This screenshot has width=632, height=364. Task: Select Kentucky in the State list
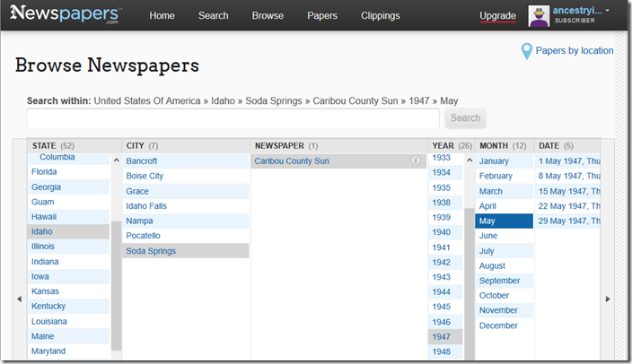pyautogui.click(x=68, y=307)
